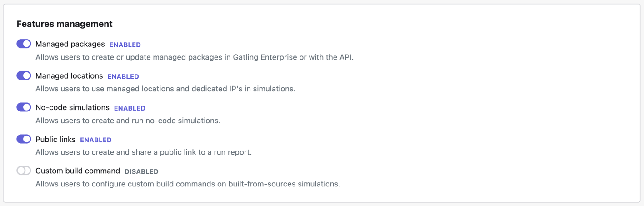Click the managed packages description text

(195, 57)
